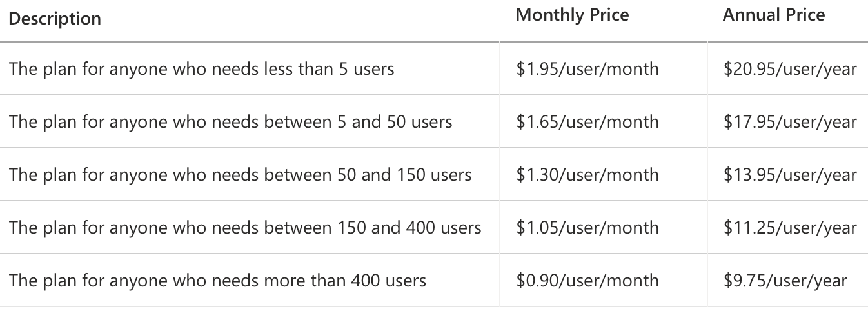The image size is (868, 311).
Task: Click the $1.65/user/month price cell
Action: [x=587, y=121]
